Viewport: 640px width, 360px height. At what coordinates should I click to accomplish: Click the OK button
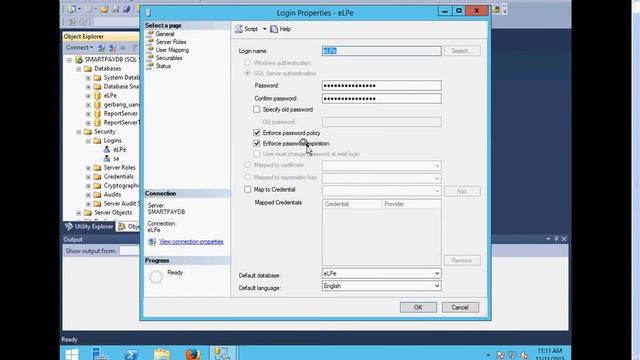tap(418, 307)
